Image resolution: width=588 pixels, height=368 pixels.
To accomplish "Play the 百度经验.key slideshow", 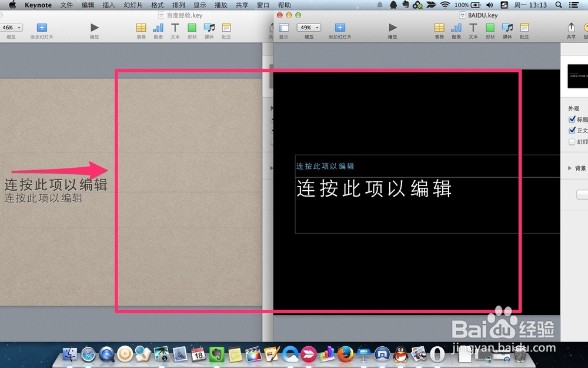I will 95,28.
